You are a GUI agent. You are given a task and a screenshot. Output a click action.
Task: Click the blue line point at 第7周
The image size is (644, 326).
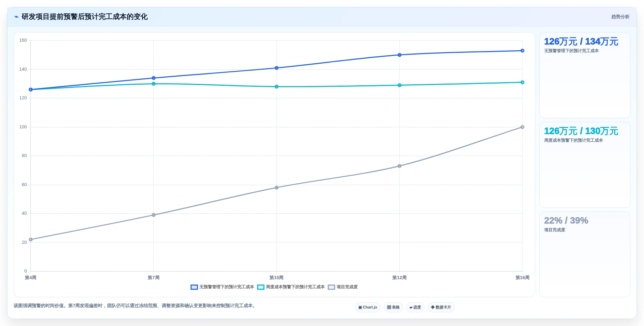(x=154, y=78)
